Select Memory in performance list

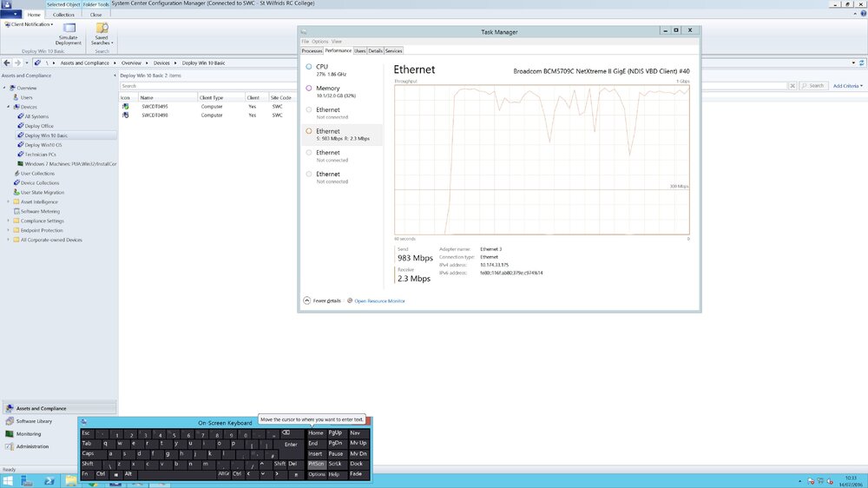341,91
